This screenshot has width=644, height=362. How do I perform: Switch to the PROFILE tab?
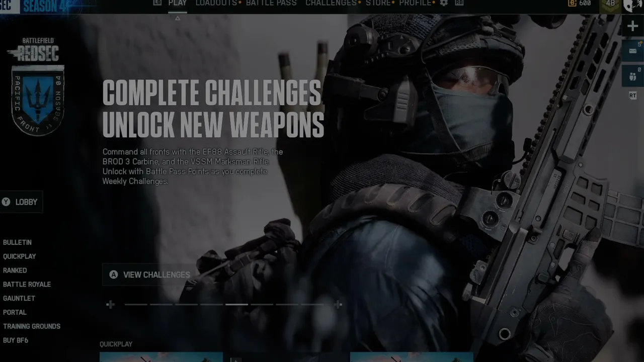pos(415,3)
